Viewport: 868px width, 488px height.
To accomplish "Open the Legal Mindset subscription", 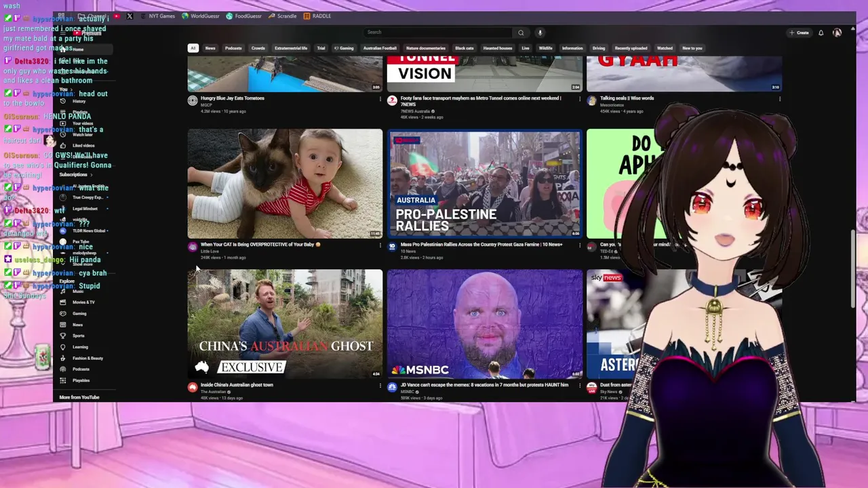I will pyautogui.click(x=84, y=209).
